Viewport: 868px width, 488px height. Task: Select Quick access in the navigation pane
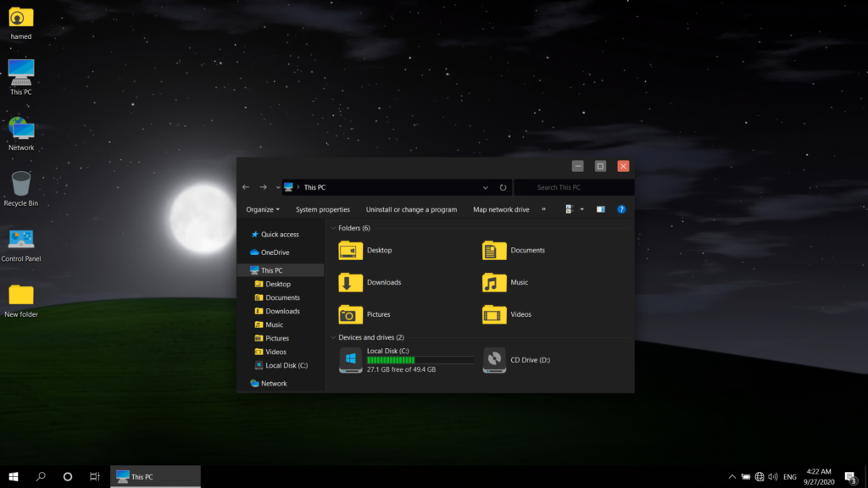(279, 235)
